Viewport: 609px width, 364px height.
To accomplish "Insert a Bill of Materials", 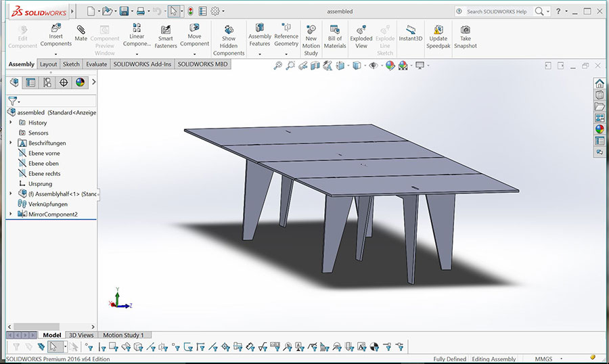I will click(335, 37).
